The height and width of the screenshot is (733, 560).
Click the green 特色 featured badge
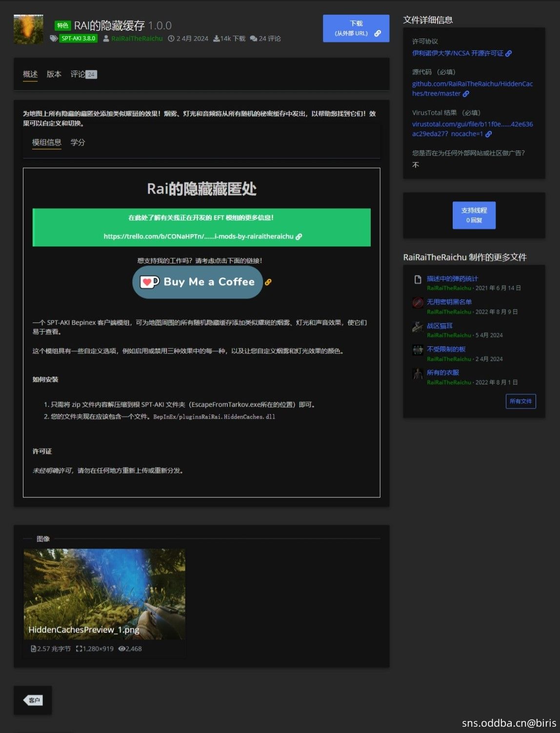62,25
